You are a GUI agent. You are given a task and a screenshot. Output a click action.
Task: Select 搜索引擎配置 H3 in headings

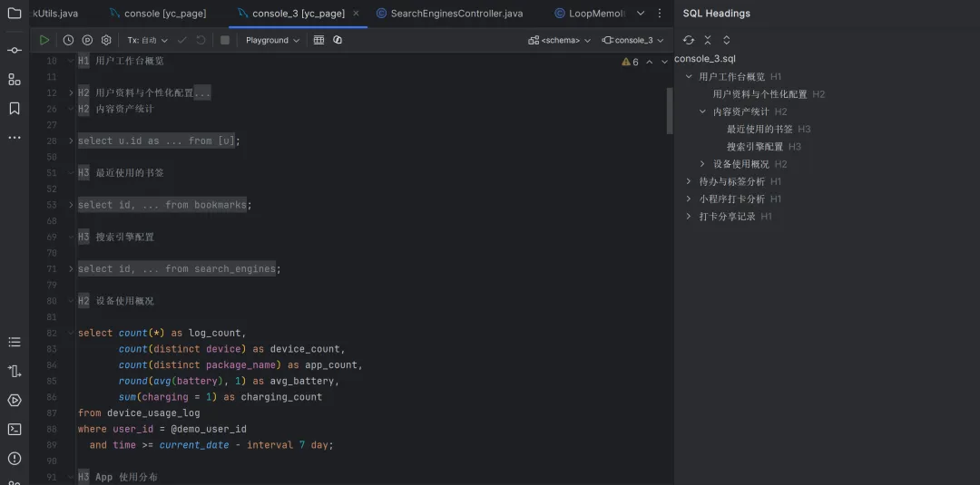pos(764,147)
